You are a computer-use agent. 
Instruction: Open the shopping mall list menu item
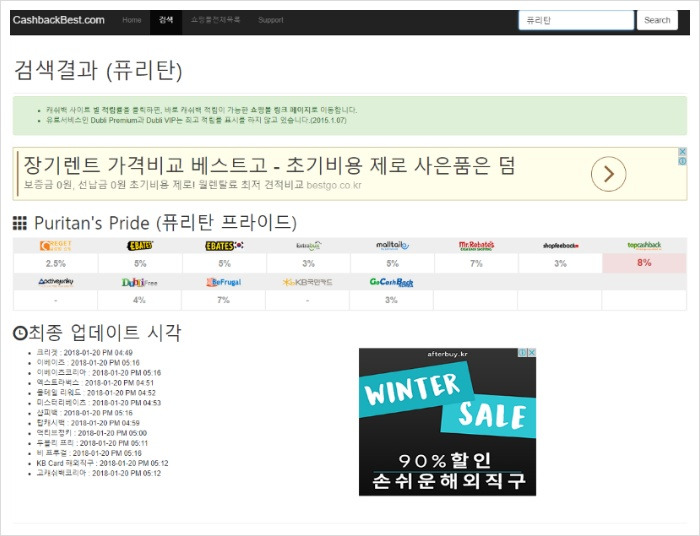click(x=215, y=20)
